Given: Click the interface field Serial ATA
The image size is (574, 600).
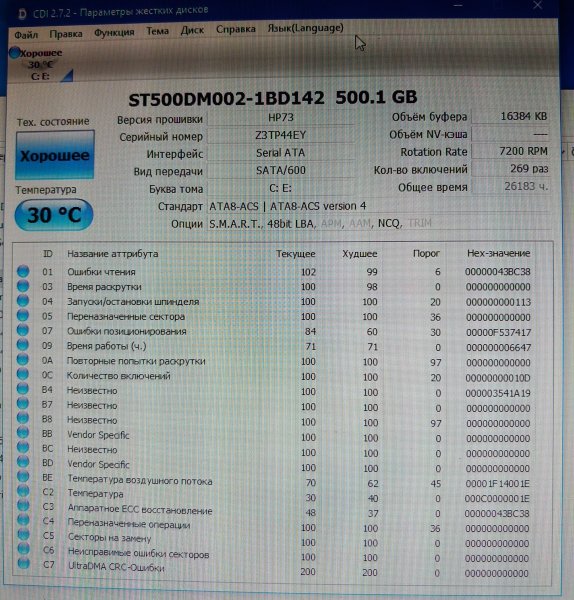Looking at the screenshot, I should [280, 153].
